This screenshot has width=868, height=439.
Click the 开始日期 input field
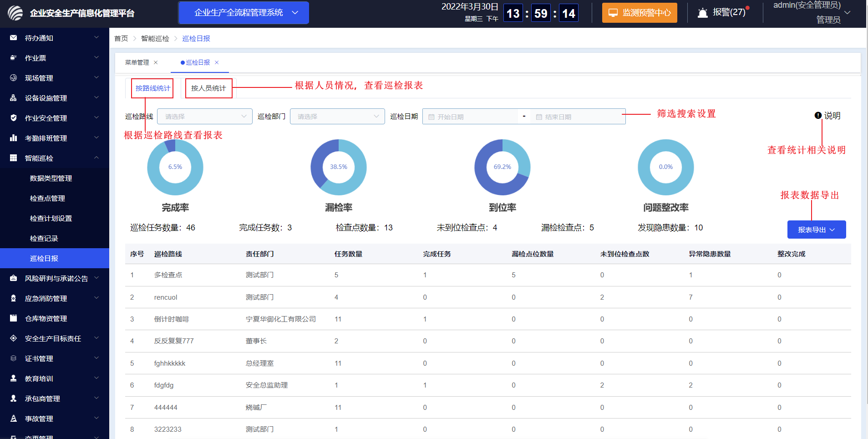pos(471,117)
